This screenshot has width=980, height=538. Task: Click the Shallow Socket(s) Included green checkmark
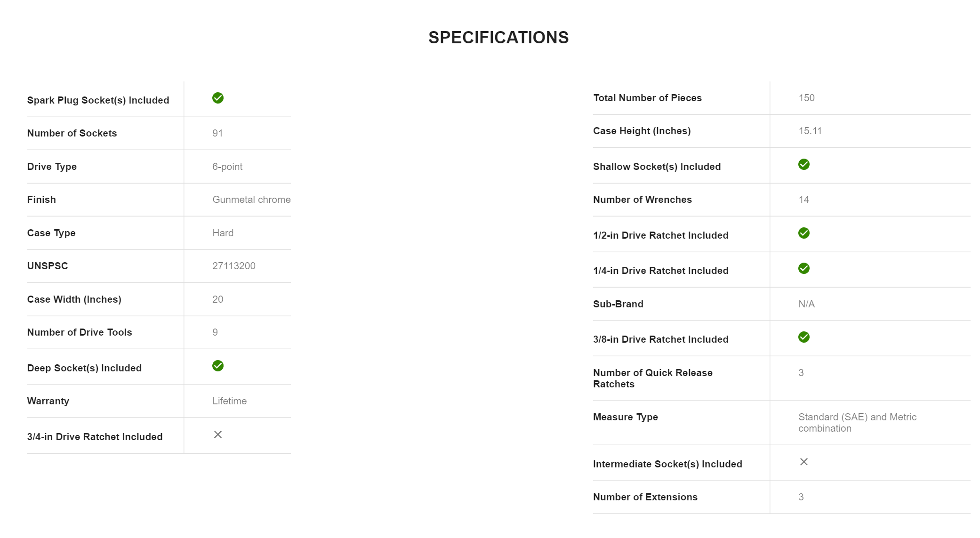(x=803, y=164)
